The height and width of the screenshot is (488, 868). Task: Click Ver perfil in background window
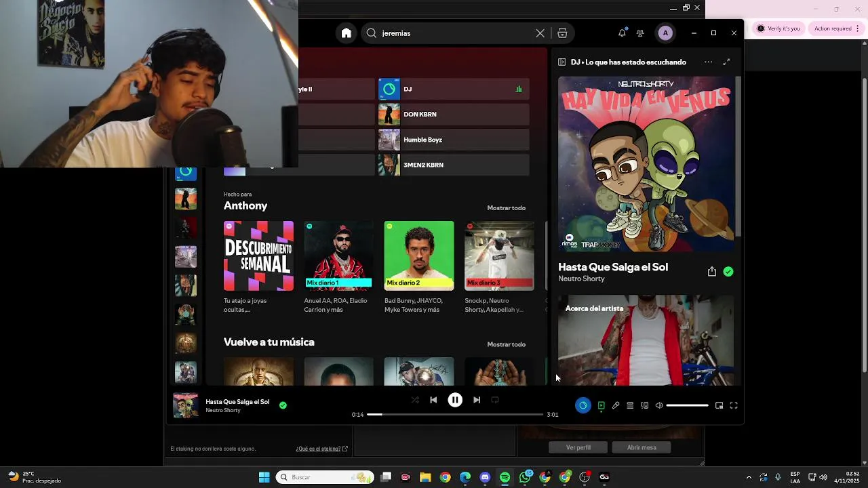pyautogui.click(x=578, y=447)
